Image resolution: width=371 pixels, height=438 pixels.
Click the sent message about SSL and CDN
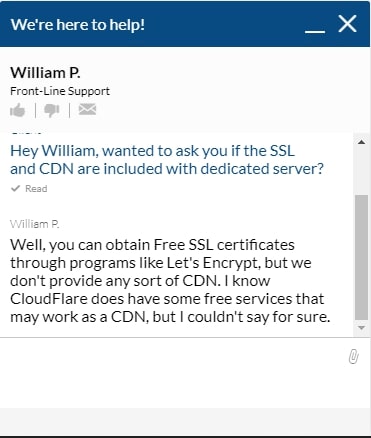[x=167, y=160]
